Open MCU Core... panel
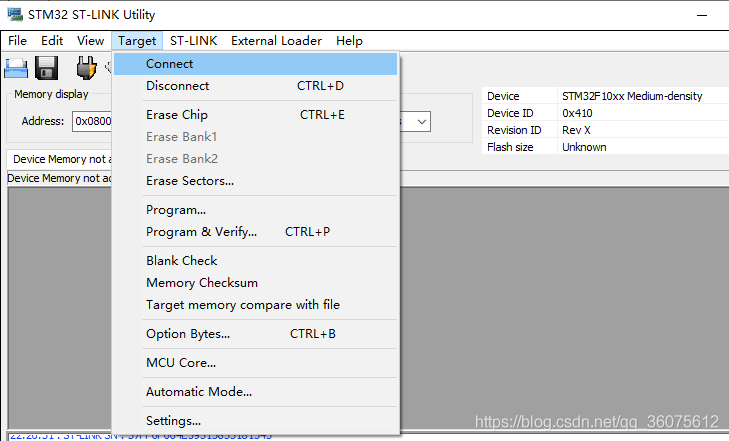This screenshot has height=441, width=729. point(255,362)
